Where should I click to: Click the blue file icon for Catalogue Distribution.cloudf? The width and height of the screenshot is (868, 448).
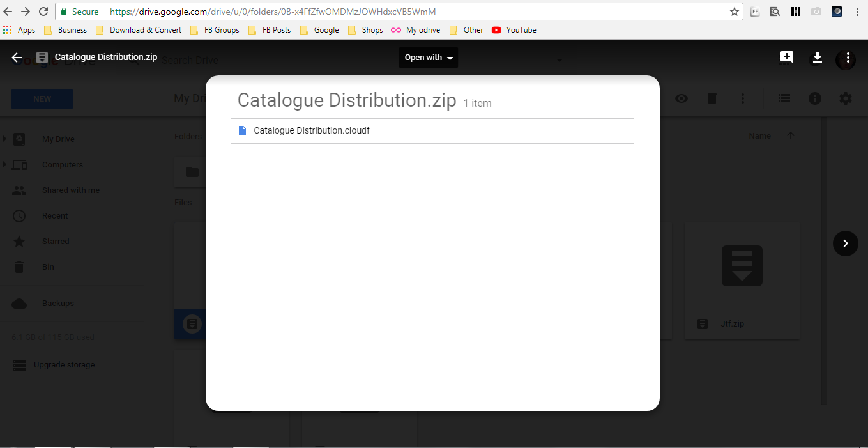[242, 130]
